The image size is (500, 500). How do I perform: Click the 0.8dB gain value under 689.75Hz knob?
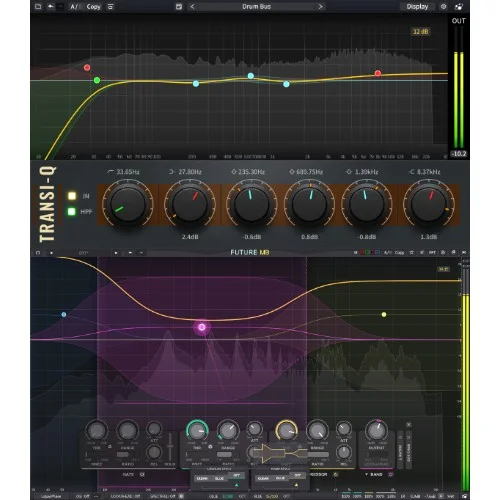click(x=309, y=237)
